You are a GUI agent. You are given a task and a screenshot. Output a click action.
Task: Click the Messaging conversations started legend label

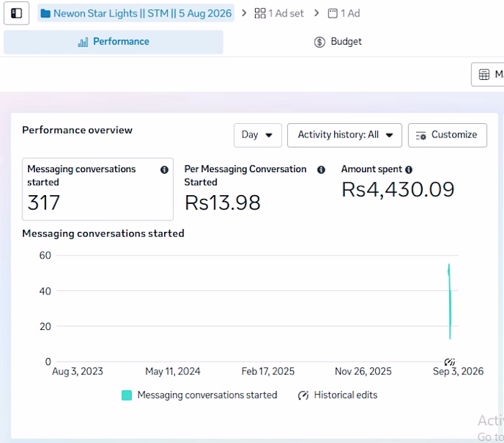click(207, 395)
